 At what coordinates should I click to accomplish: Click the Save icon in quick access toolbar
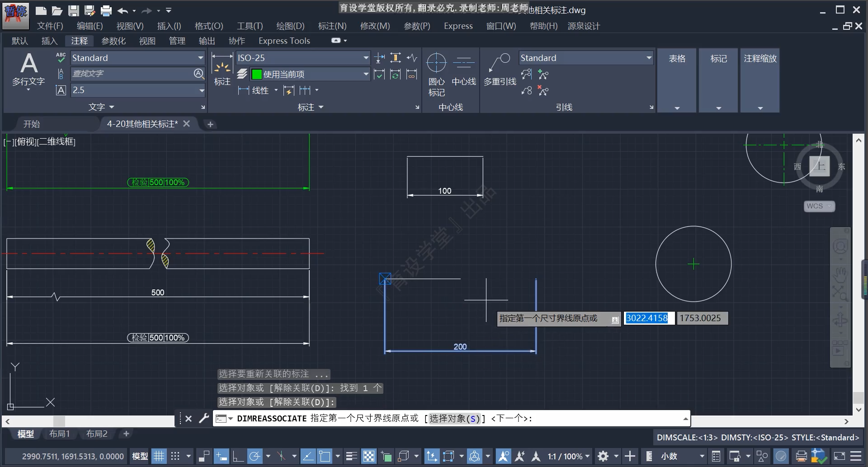coord(73,10)
